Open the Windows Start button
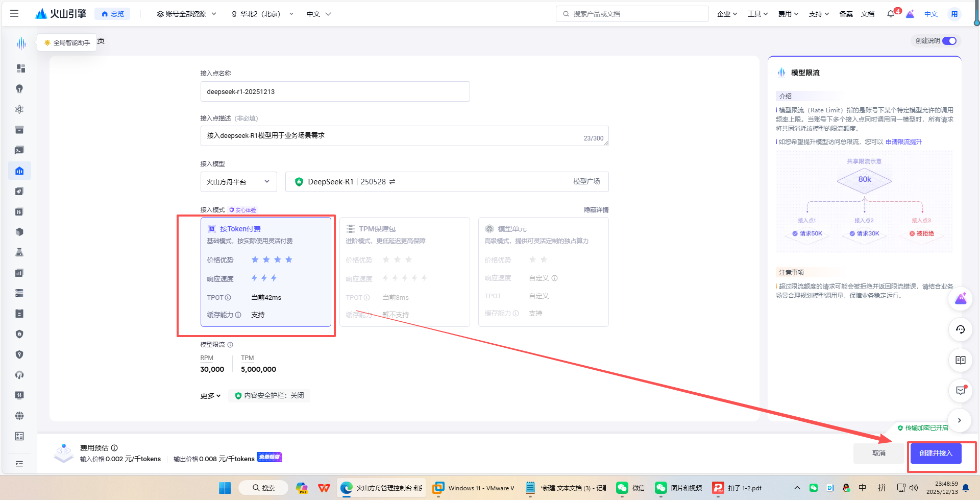Image resolution: width=980 pixels, height=500 pixels. (225, 488)
